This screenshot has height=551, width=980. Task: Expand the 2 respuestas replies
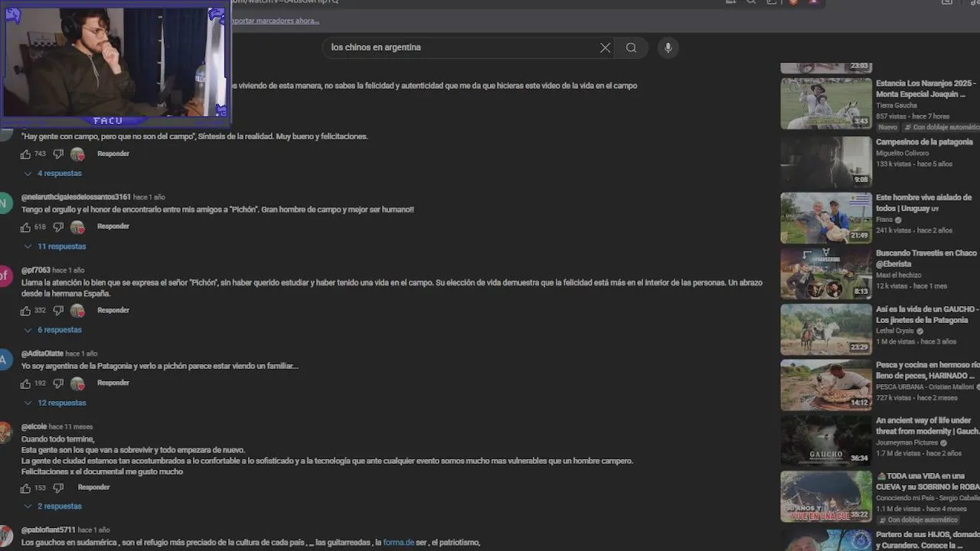pyautogui.click(x=53, y=507)
